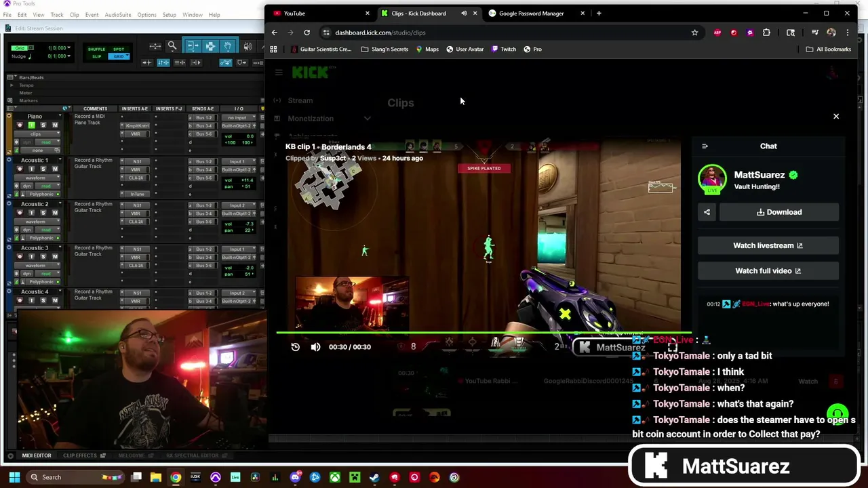Image resolution: width=868 pixels, height=488 pixels.
Task: Toggle record enable on Piano track
Action: 19,125
